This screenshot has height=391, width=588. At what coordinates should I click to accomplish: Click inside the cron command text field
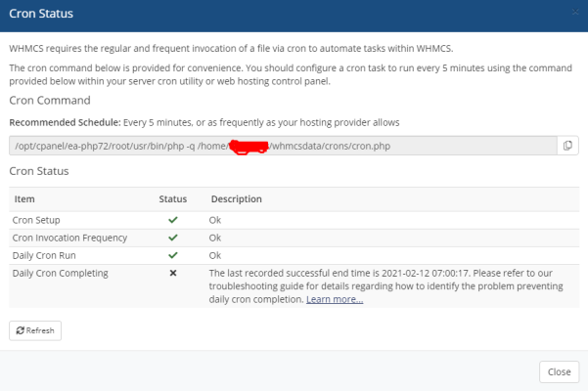point(282,146)
